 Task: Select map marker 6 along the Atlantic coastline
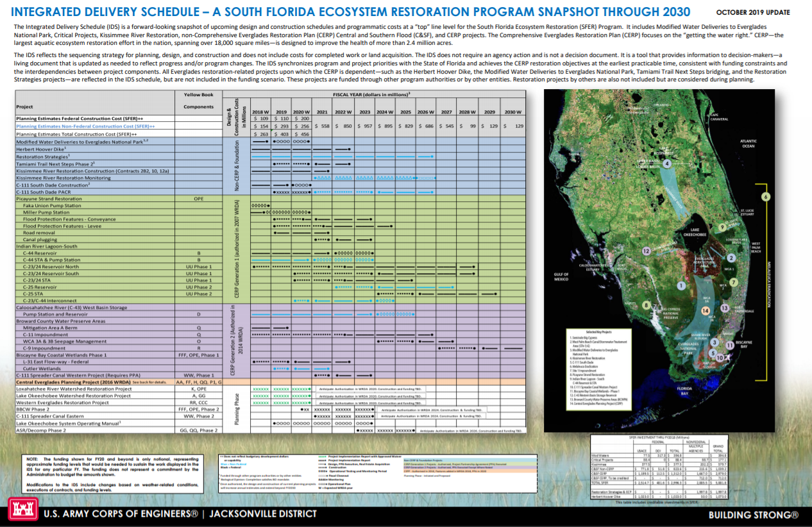[x=765, y=196]
